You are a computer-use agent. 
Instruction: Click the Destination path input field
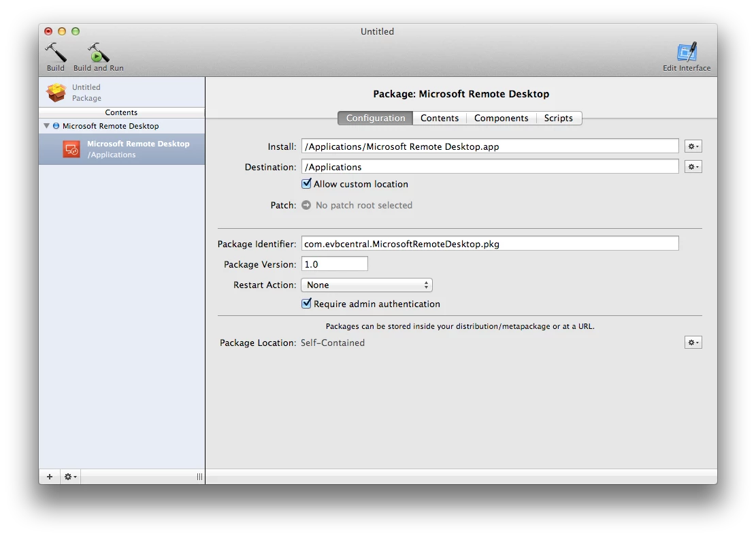coord(490,166)
